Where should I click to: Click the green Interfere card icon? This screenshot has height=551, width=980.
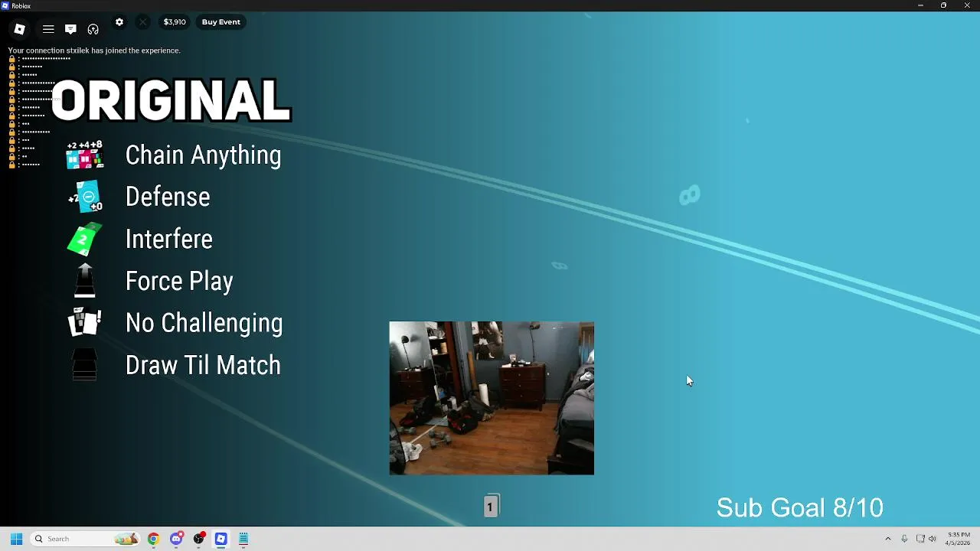85,239
